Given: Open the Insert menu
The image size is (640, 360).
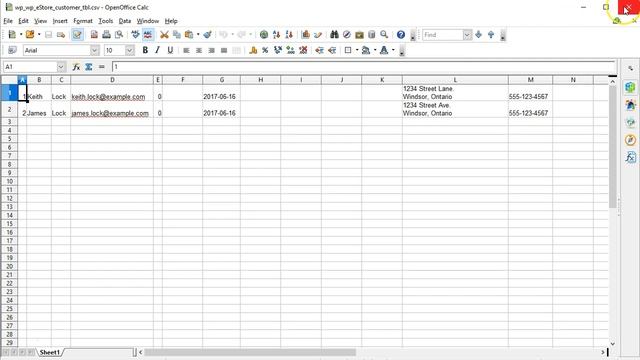Looking at the screenshot, I should (60, 21).
